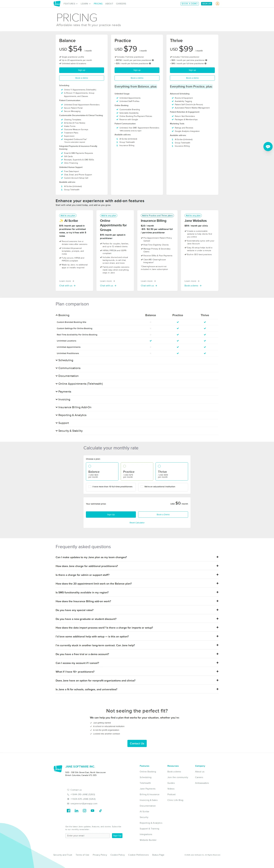Expand 'Do you have a free trial or a demo account?'
This screenshot has height=868, width=274.
(x=137, y=654)
